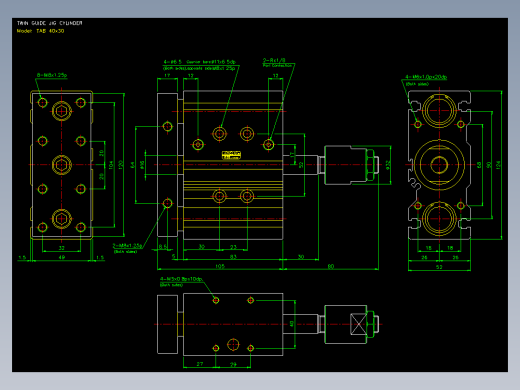Click the 68 vertical dimension

(479, 165)
